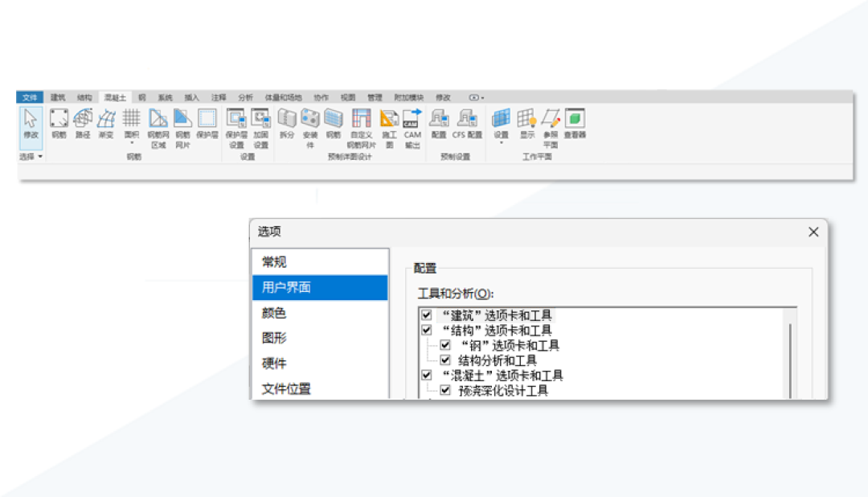
Task: Expand the 选择 panel dropdown
Action: coord(31,157)
